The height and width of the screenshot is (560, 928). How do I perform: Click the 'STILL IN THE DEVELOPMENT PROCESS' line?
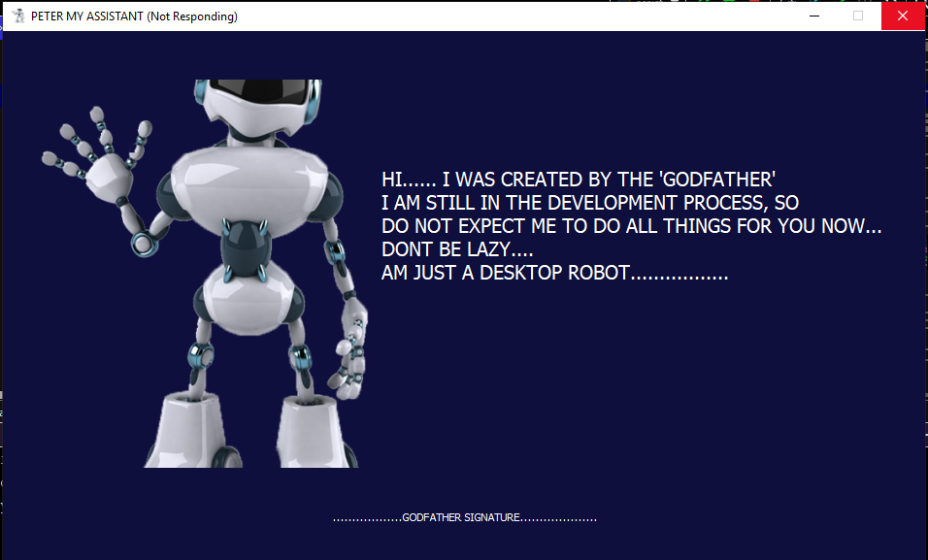click(590, 203)
